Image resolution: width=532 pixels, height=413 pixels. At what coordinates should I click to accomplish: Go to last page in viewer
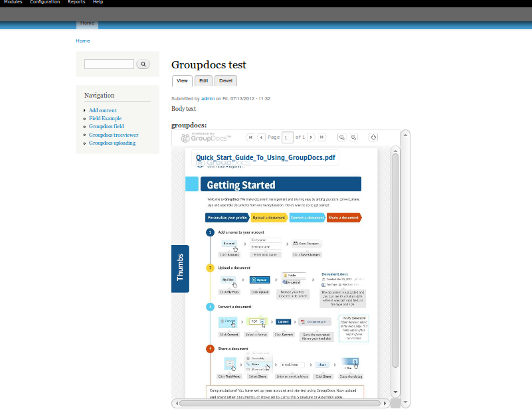pyautogui.click(x=321, y=137)
